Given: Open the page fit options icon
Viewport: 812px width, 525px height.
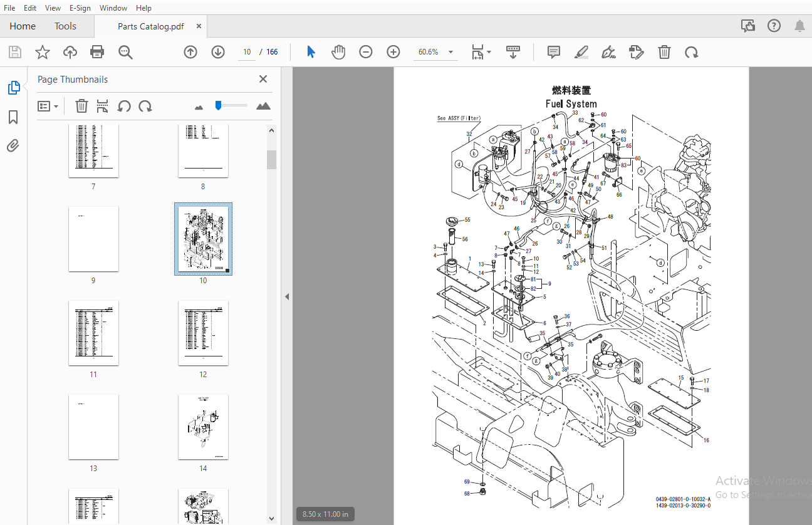Looking at the screenshot, I should point(481,52).
